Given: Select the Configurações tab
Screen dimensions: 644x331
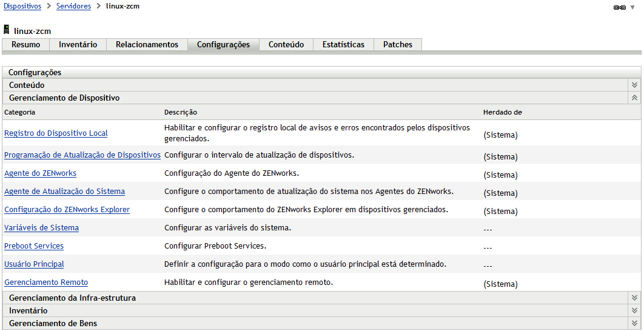Looking at the screenshot, I should tap(223, 45).
